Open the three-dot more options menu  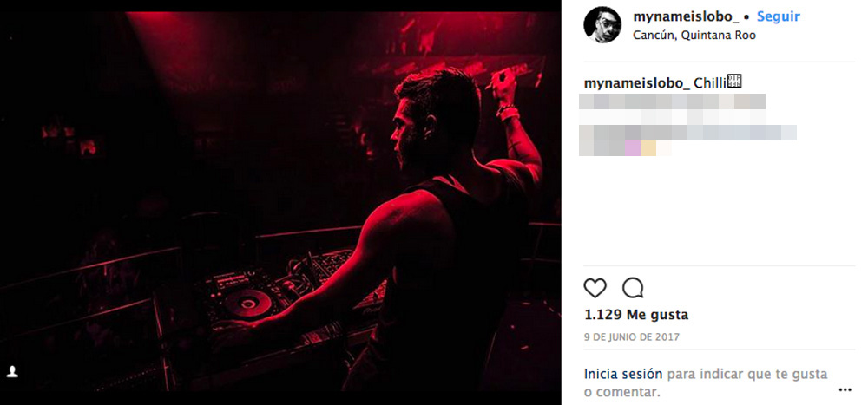point(845,390)
